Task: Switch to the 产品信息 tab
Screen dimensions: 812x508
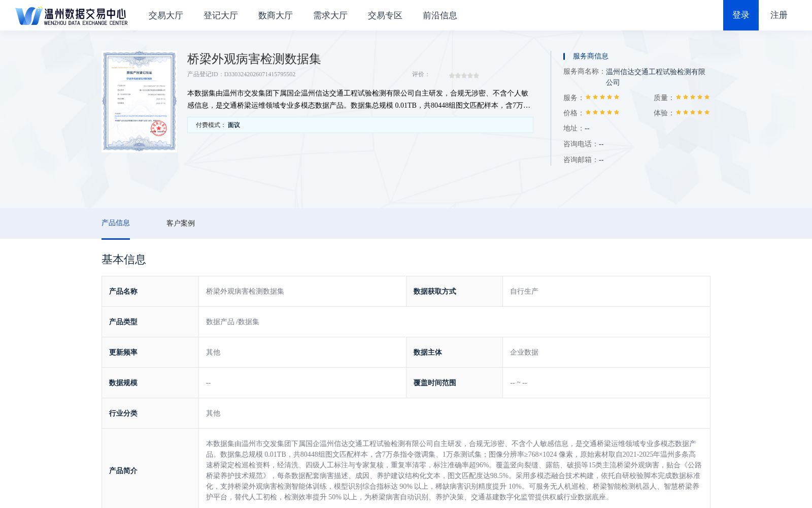Action: click(116, 223)
